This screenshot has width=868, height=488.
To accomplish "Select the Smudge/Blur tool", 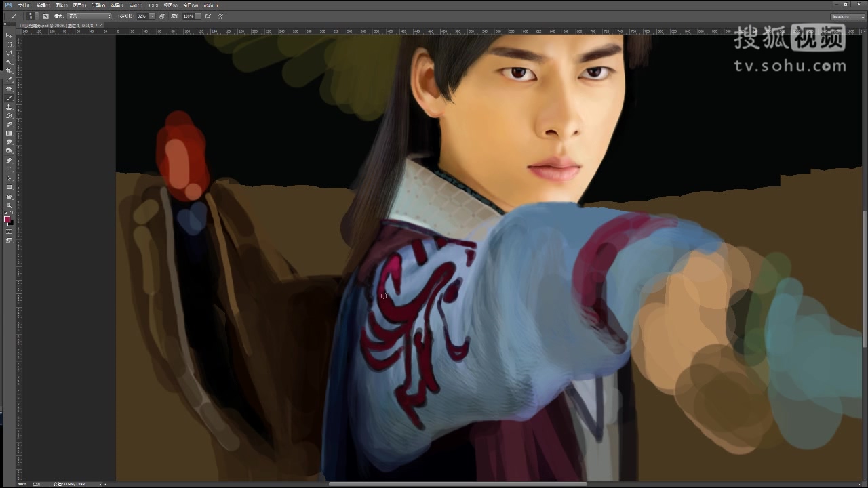I will coord(9,142).
